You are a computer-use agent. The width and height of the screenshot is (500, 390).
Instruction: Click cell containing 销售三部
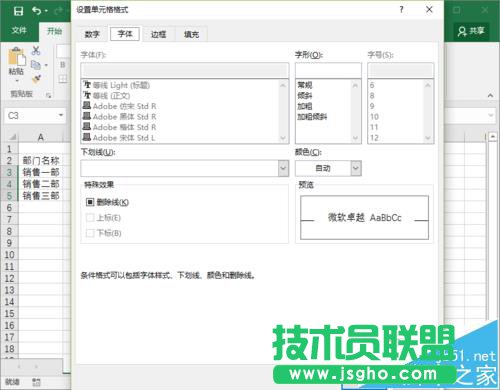point(41,195)
